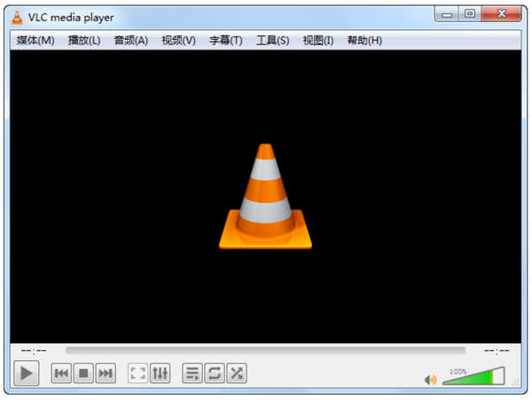This screenshot has height=400, width=532.
Task: Open extended settings equalizer icon
Action: 160,373
